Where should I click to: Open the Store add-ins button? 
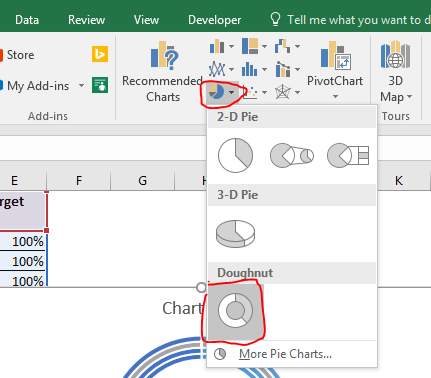click(x=17, y=55)
